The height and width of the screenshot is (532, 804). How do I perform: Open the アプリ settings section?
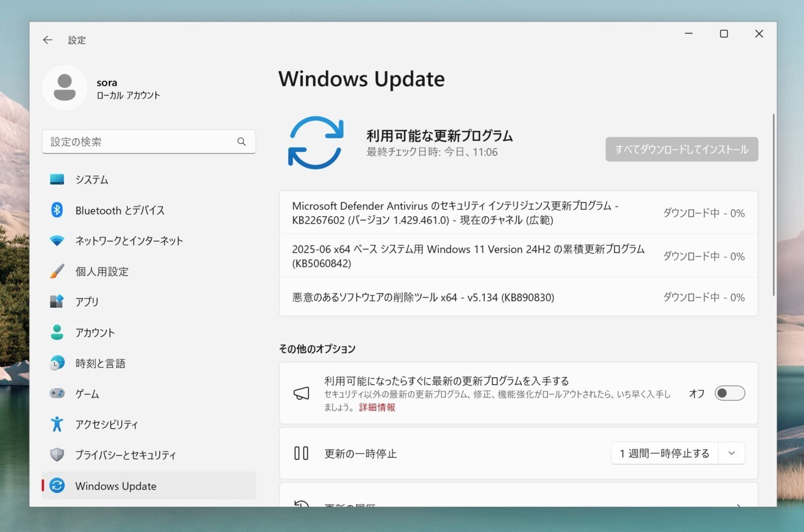point(149,302)
